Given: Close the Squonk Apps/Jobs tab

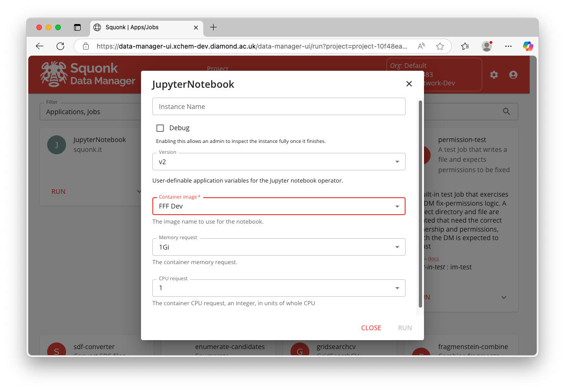Looking at the screenshot, I should 196,27.
